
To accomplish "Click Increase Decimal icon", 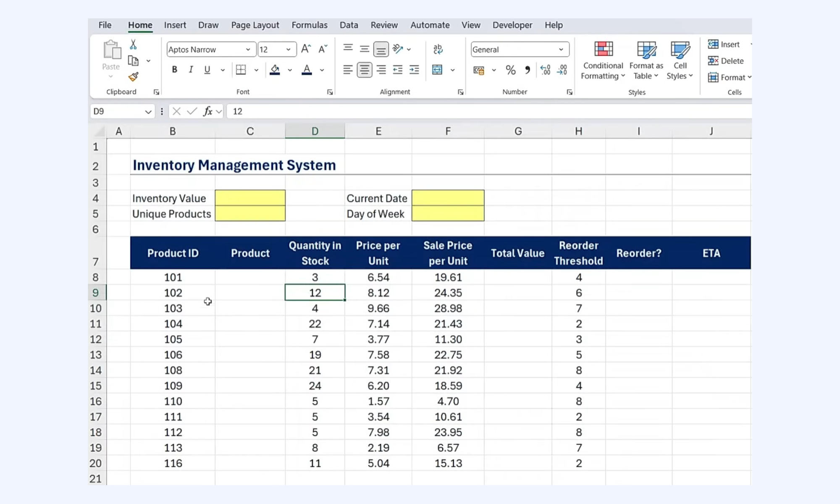I will tap(545, 70).
